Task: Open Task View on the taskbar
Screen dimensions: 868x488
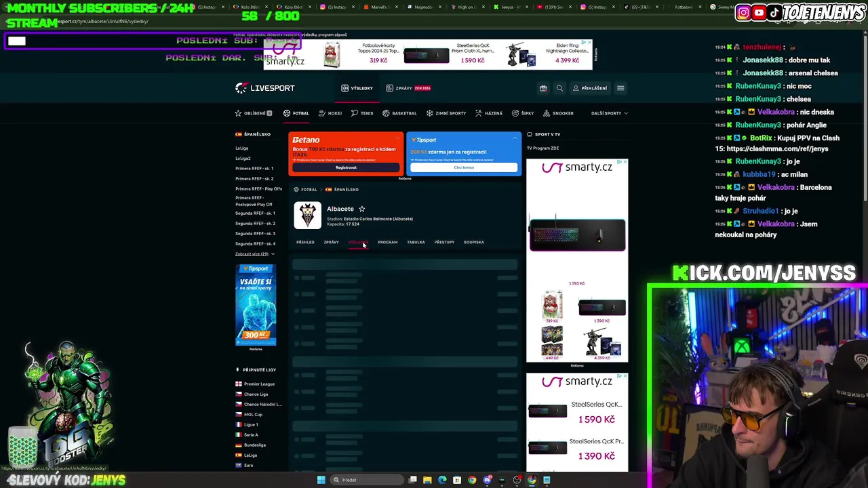Action: pyautogui.click(x=412, y=480)
